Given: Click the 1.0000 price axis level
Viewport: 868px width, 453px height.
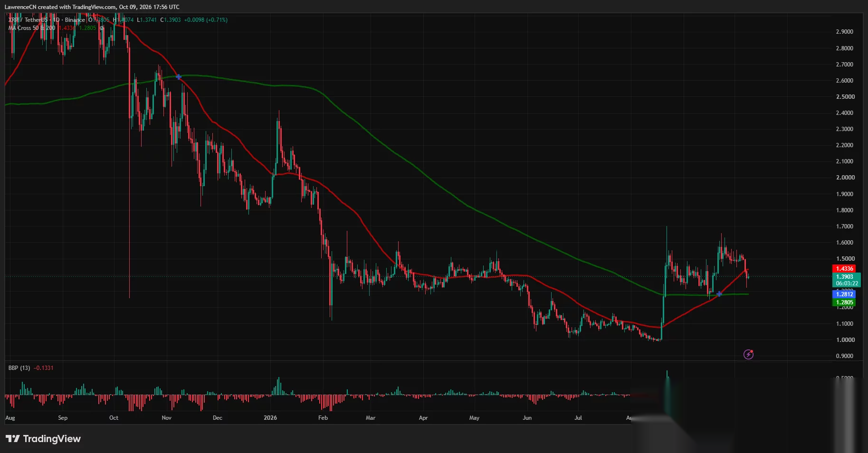Looking at the screenshot, I should pos(844,340).
